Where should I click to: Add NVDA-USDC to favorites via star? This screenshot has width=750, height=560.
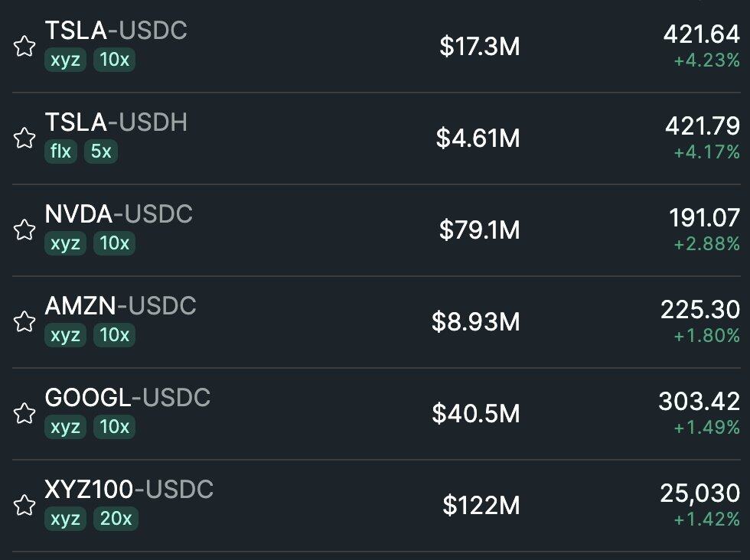24,230
